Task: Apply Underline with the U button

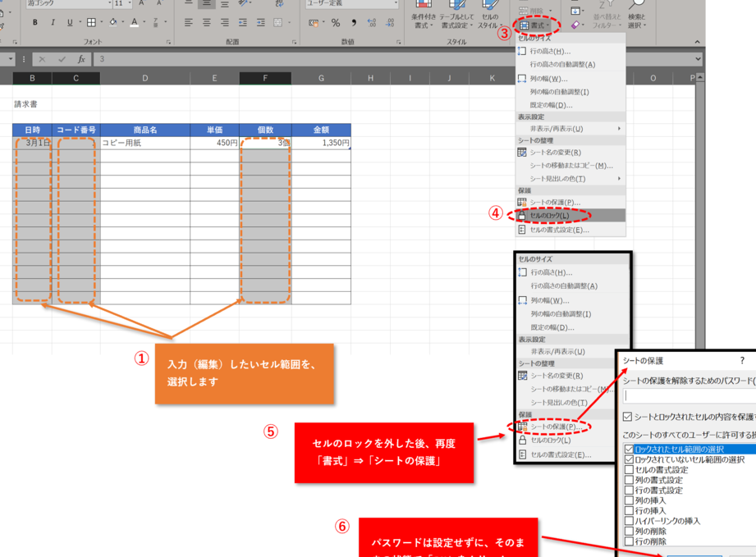Action: [x=70, y=22]
